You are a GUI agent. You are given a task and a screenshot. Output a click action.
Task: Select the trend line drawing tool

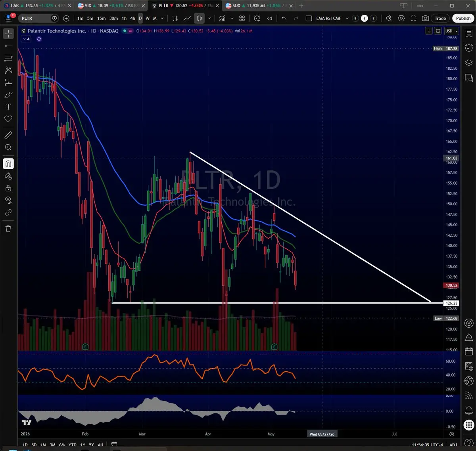[x=8, y=46]
